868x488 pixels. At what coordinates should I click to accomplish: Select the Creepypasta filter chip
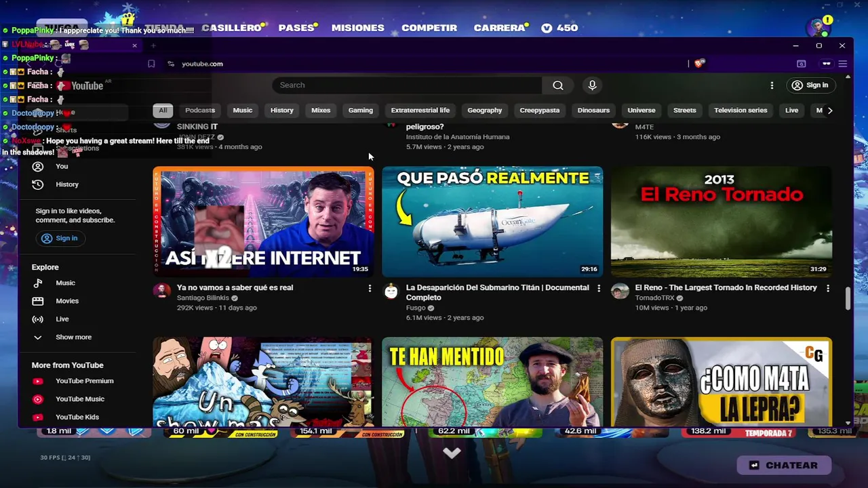(540, 110)
